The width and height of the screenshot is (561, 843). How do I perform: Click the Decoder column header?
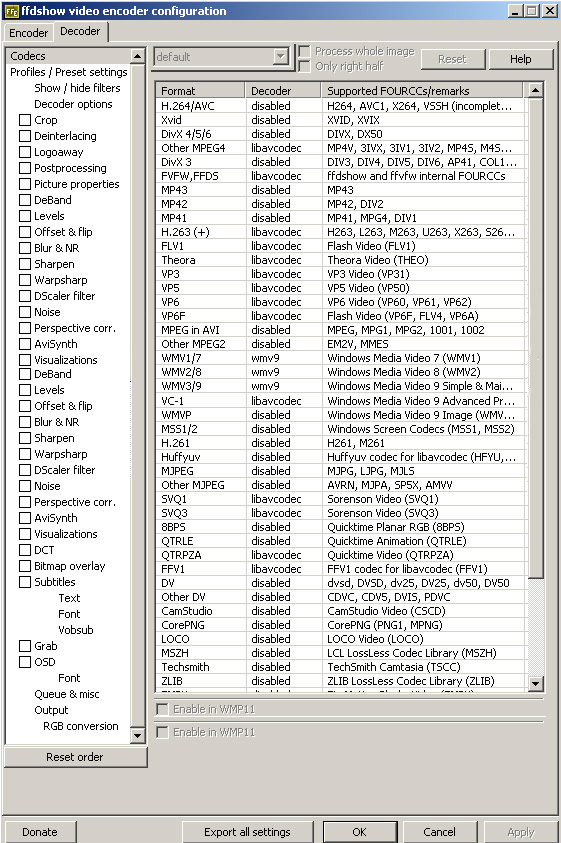283,90
